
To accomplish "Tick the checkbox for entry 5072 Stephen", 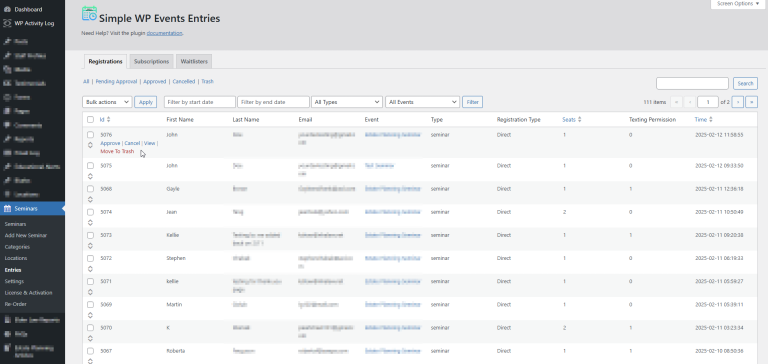I will point(90,258).
